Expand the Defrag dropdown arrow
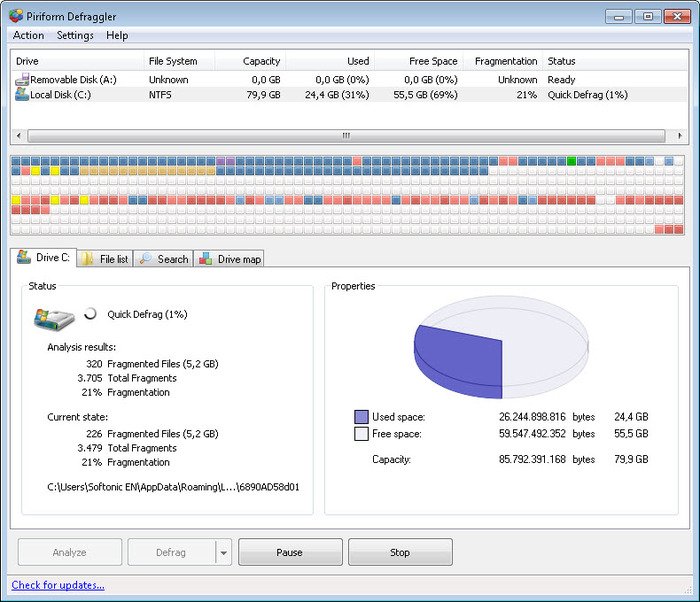Screen dimensions: 700x602 coord(224,552)
